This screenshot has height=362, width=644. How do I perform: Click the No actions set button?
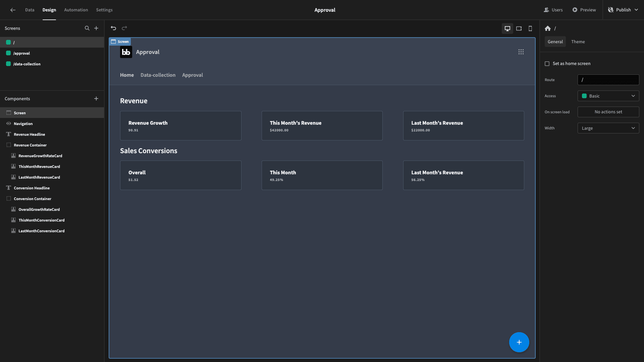point(608,112)
